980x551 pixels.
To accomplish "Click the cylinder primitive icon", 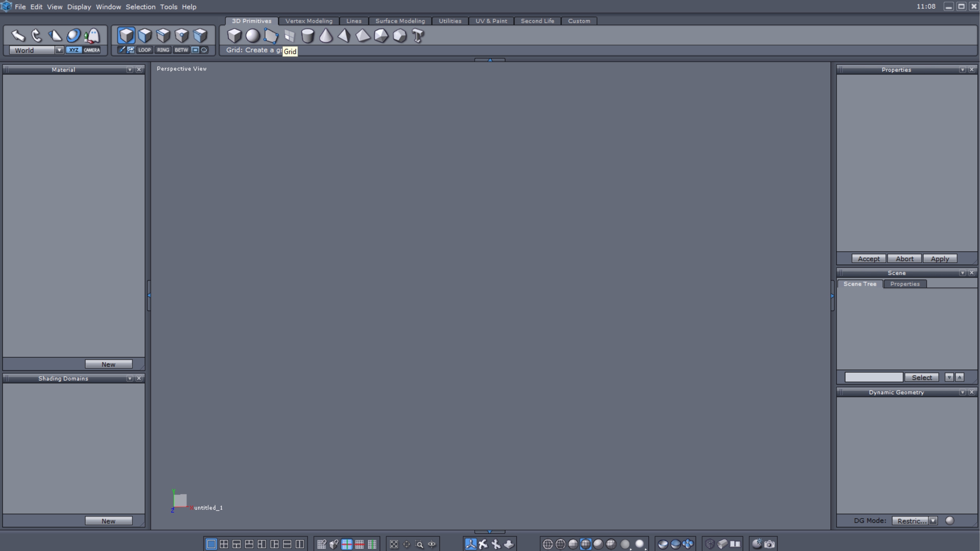I will pos(308,36).
